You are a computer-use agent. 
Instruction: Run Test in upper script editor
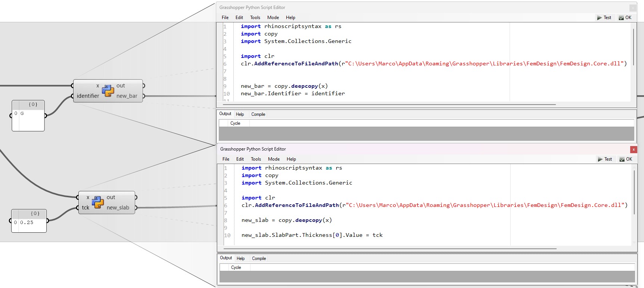point(604,18)
